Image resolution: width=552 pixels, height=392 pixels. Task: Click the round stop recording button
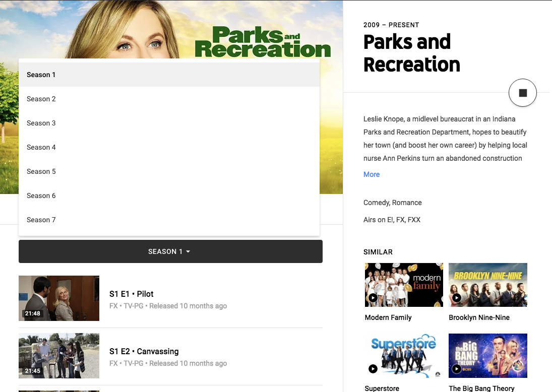[522, 93]
